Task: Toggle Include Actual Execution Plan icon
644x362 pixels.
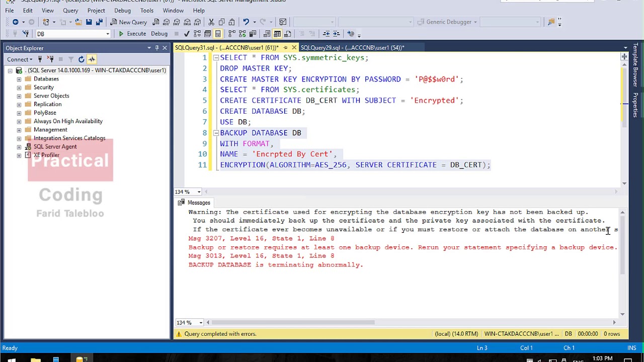Action: click(x=232, y=34)
